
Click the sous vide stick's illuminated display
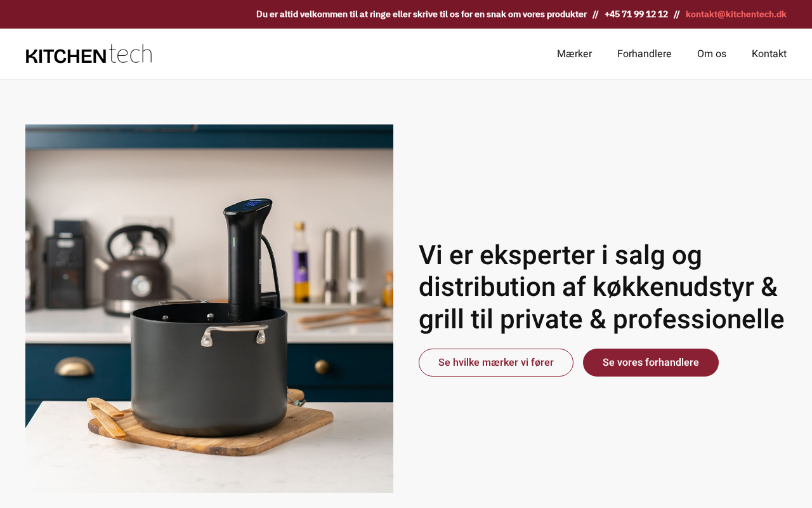(249, 205)
